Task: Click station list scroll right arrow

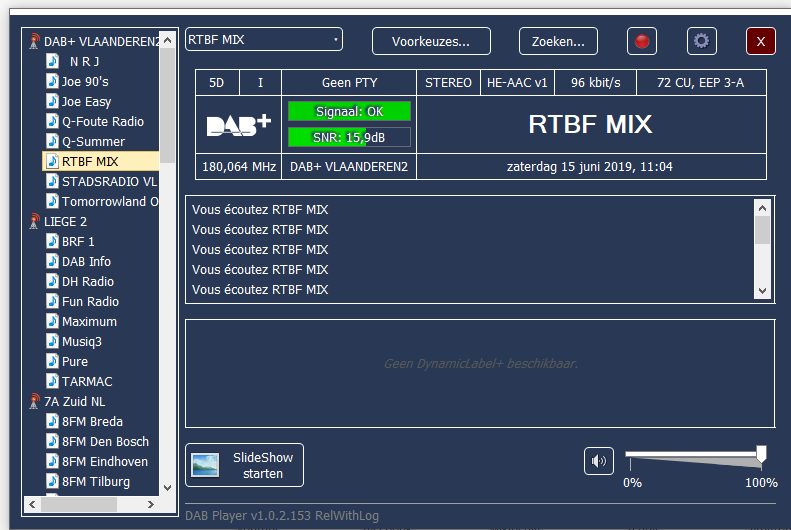Action: [x=150, y=504]
